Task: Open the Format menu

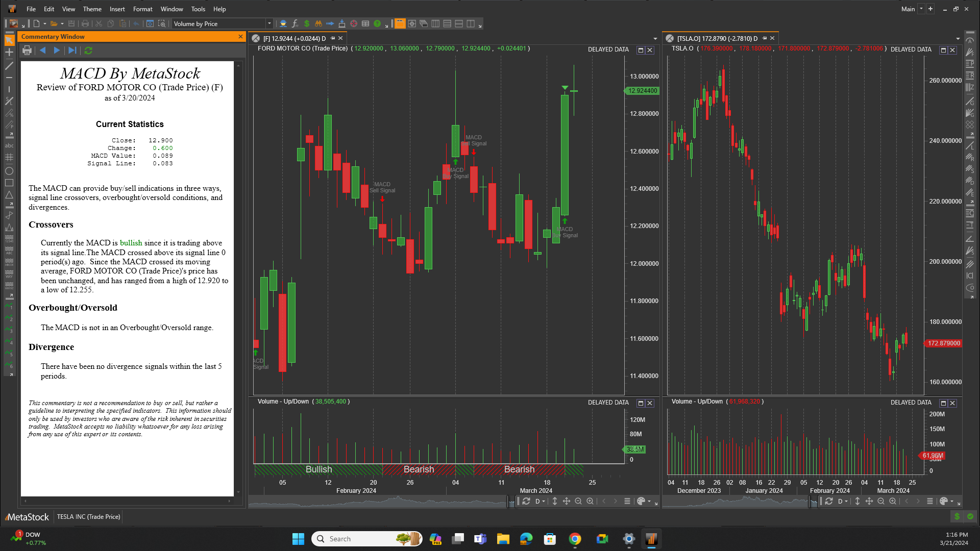Action: point(142,9)
